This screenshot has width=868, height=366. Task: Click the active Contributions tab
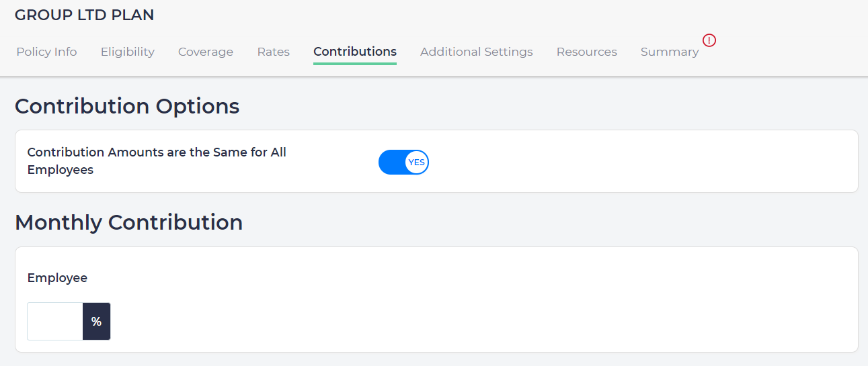click(x=355, y=52)
